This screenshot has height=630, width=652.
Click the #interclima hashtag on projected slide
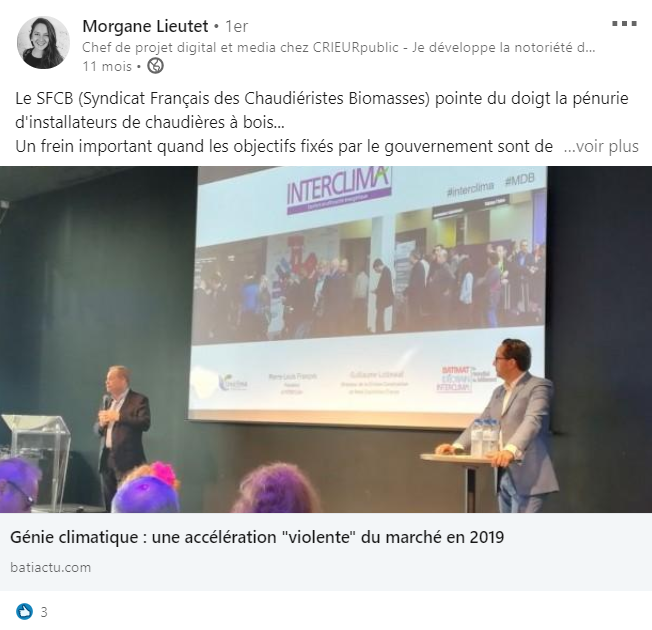(470, 187)
